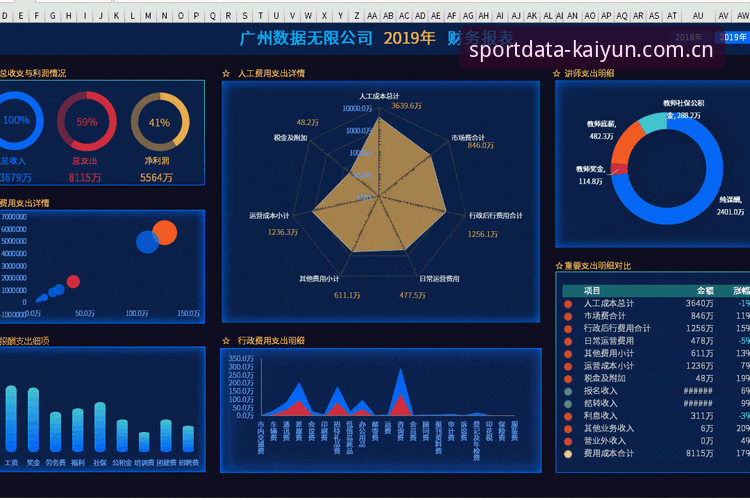The height and width of the screenshot is (500, 750).
Task: Click the orange dot beside 运营成本小计
Action: pos(568,367)
